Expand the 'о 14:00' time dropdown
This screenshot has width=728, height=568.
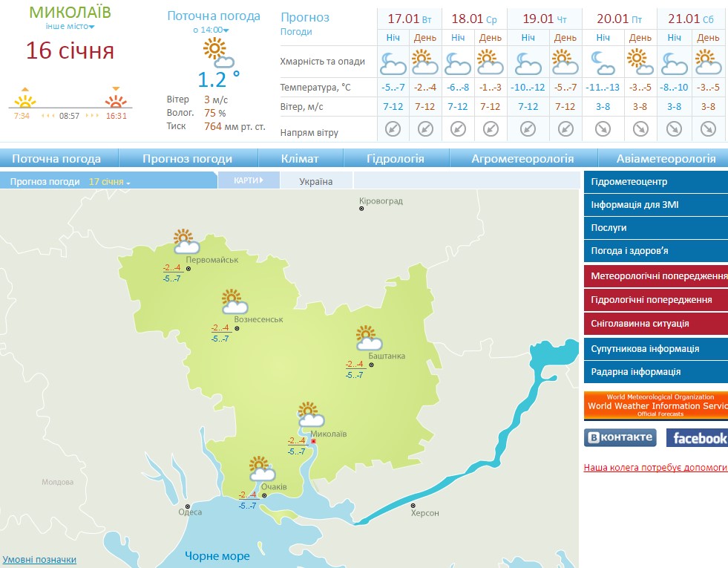(x=211, y=30)
